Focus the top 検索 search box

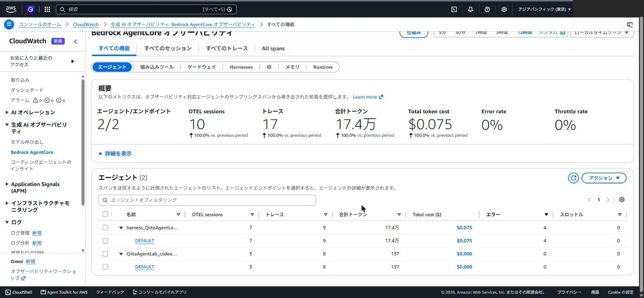point(146,9)
